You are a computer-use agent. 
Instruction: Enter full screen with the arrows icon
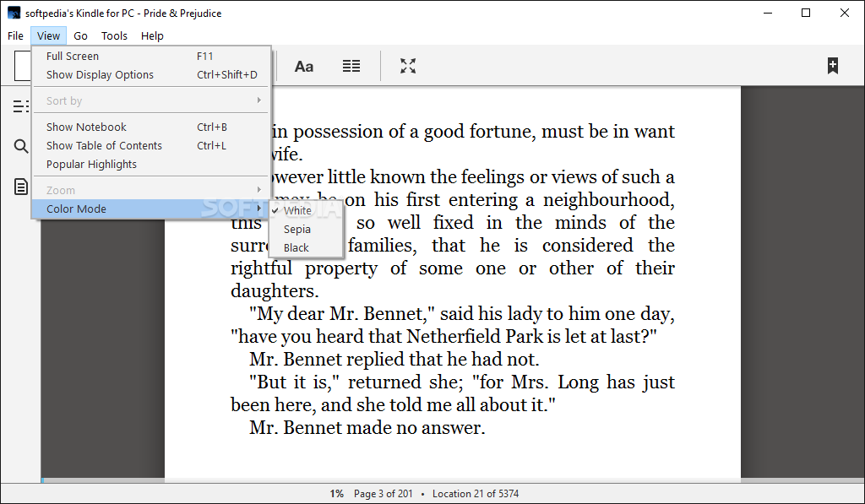(x=408, y=66)
